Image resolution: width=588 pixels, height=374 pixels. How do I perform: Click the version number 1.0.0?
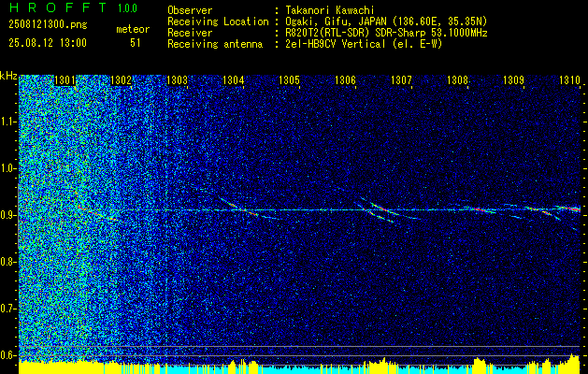coord(127,8)
